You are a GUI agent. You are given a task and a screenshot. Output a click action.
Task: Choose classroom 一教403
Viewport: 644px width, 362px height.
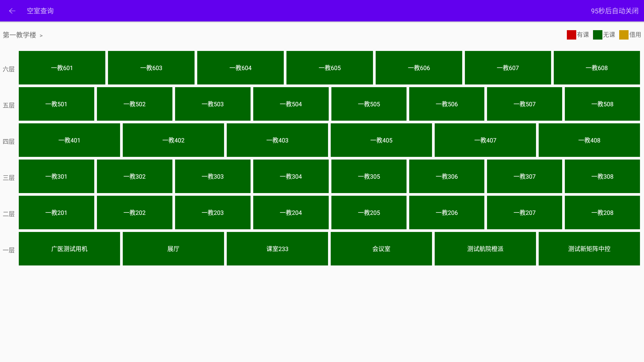(x=277, y=140)
